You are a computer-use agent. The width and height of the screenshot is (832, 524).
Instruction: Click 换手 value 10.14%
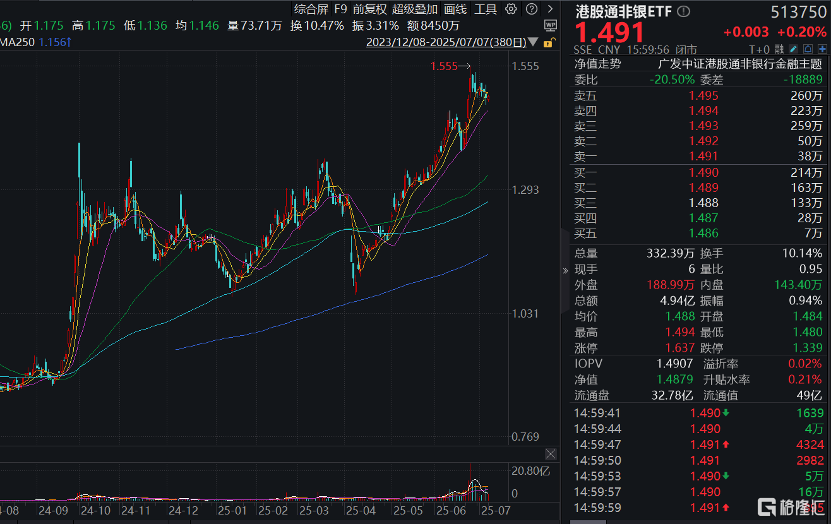[801, 254]
